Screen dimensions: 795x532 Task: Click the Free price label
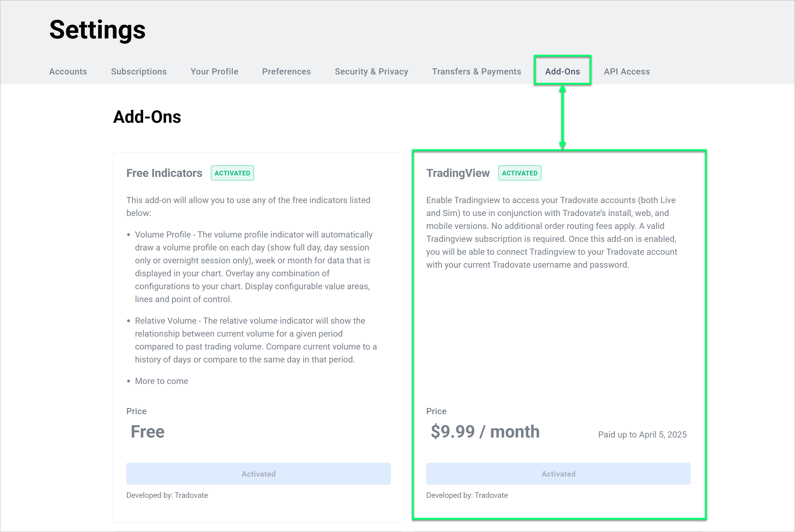(147, 432)
